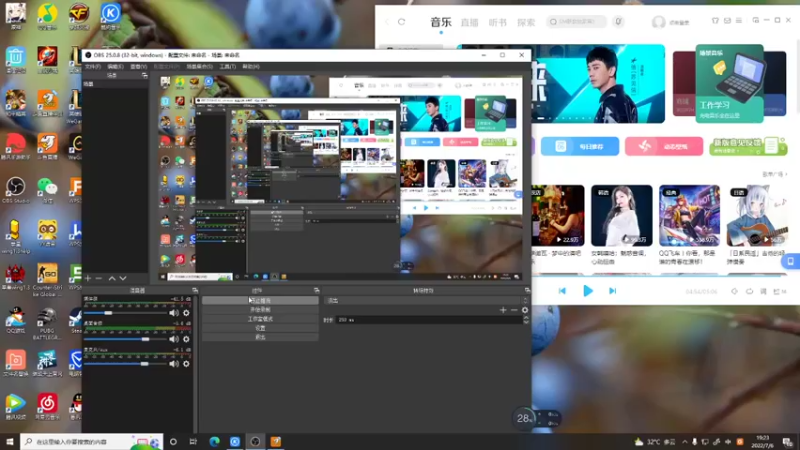Click the green feedback banner button
The height and width of the screenshot is (450, 800).
pos(748,146)
